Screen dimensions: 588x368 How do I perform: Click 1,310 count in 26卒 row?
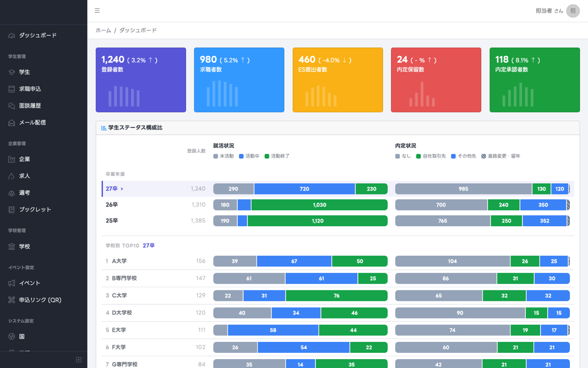(x=198, y=205)
